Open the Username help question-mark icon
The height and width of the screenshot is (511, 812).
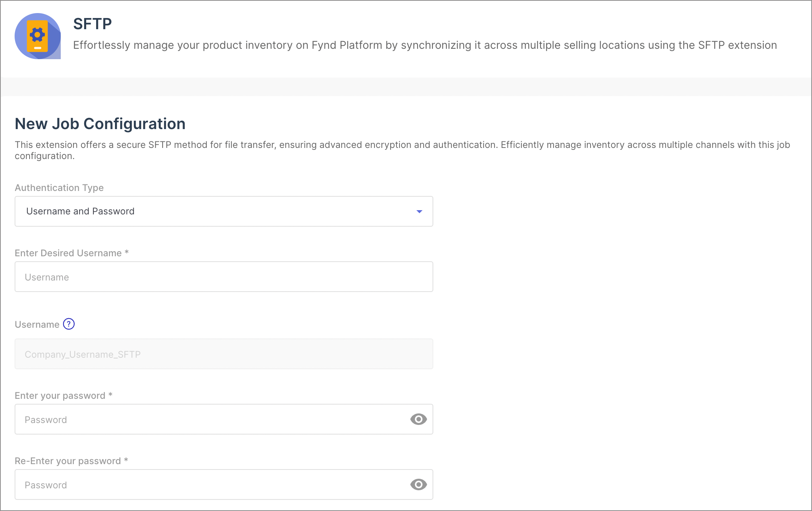pyautogui.click(x=69, y=324)
